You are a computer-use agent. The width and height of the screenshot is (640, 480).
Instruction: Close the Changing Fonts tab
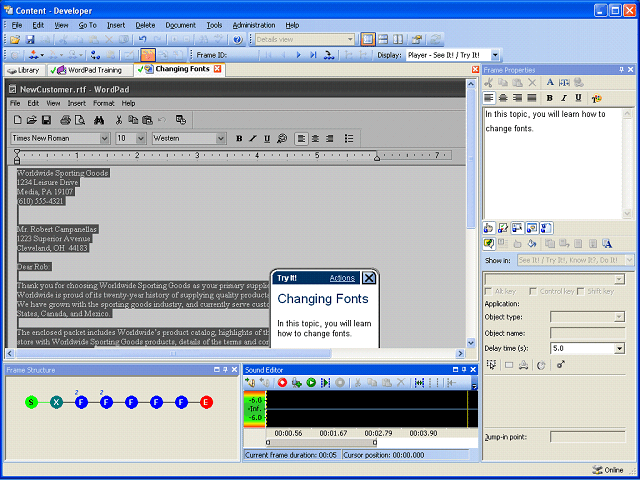(x=218, y=69)
